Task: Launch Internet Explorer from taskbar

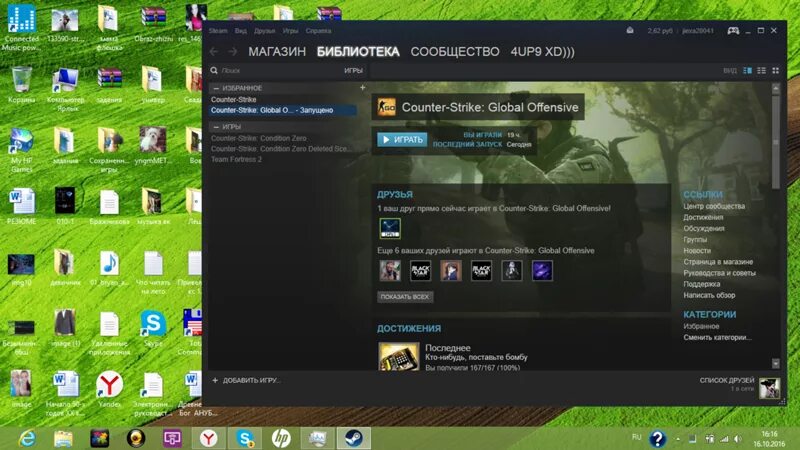Action: pos(27,438)
